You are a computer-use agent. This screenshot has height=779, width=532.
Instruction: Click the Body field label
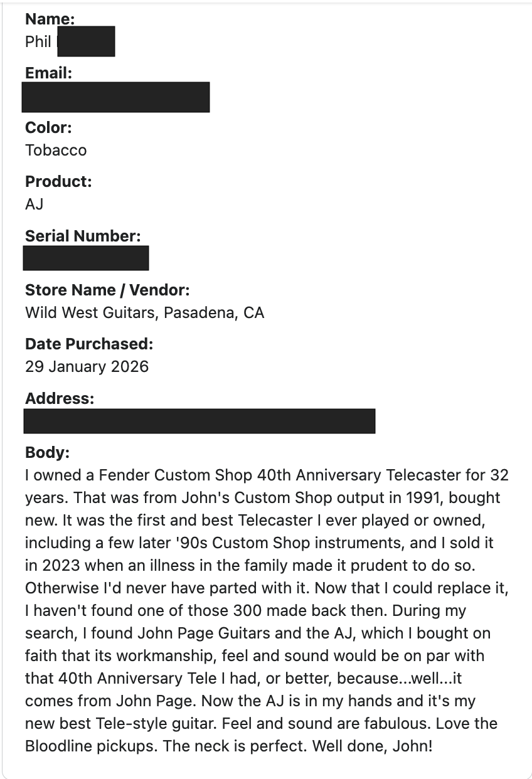(47, 452)
